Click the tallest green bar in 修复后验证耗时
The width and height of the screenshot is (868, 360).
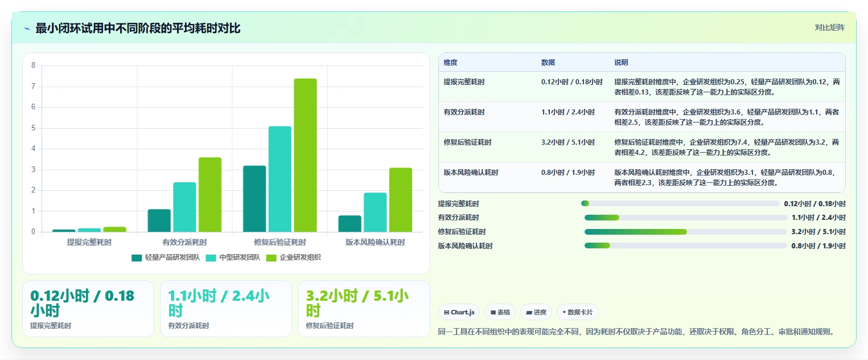point(305,155)
